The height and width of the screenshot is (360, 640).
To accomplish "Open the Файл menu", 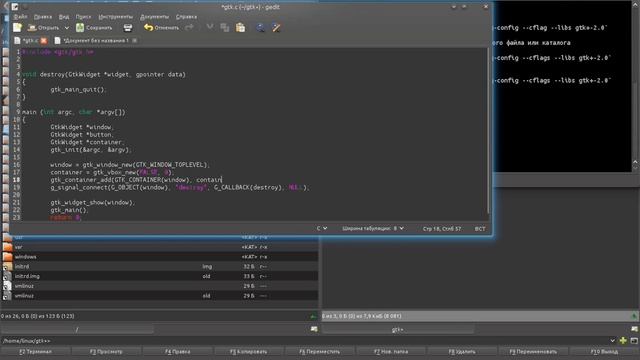I will (x=20, y=17).
